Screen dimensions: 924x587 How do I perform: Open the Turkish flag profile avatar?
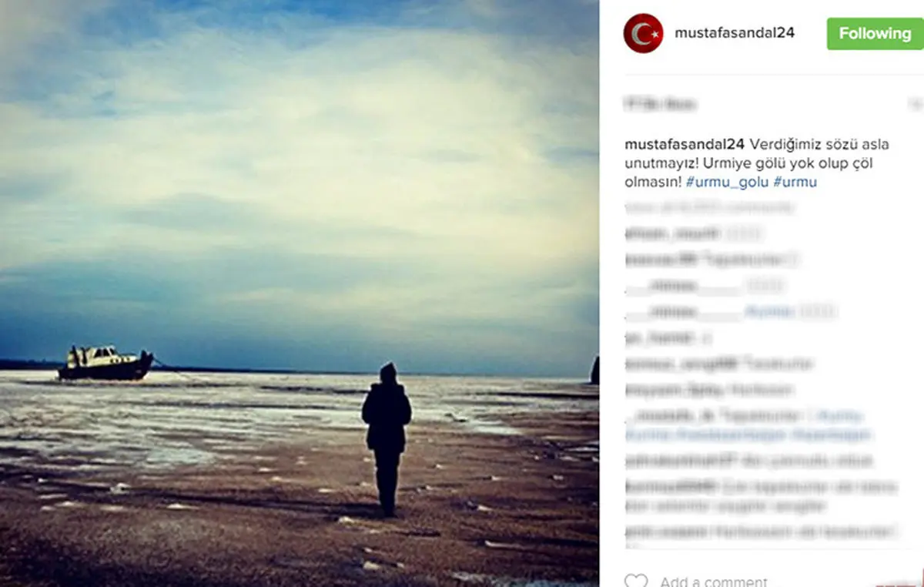643,33
